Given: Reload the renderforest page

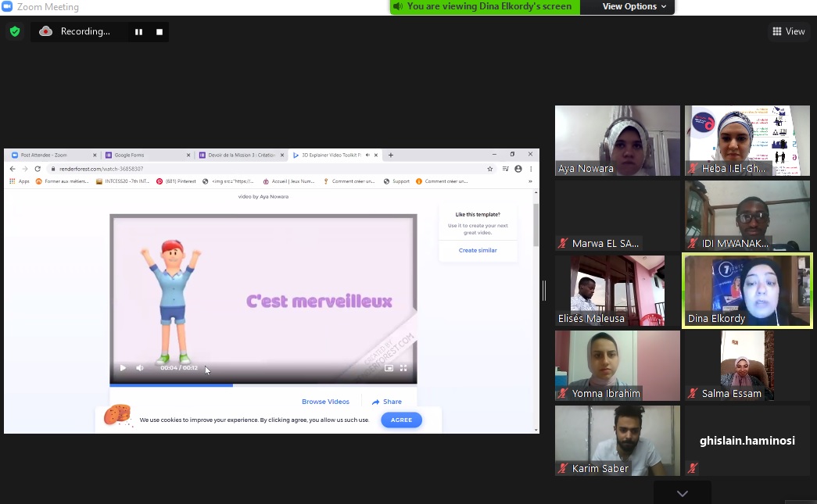Looking at the screenshot, I should click(37, 169).
